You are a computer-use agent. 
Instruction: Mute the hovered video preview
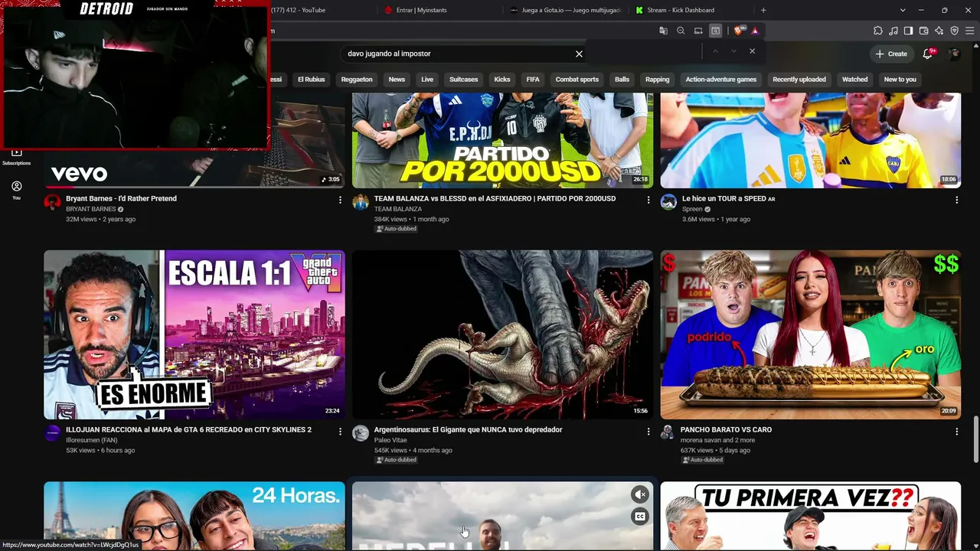point(640,494)
